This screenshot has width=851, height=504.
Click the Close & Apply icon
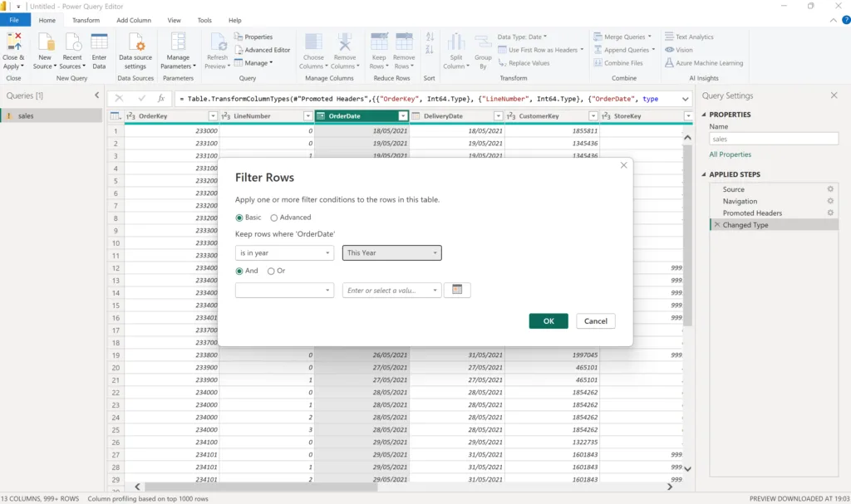13,42
